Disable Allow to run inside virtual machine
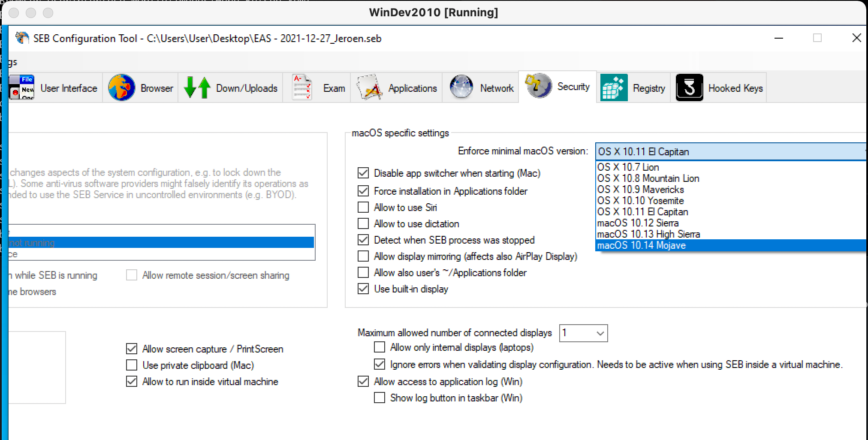 [131, 382]
